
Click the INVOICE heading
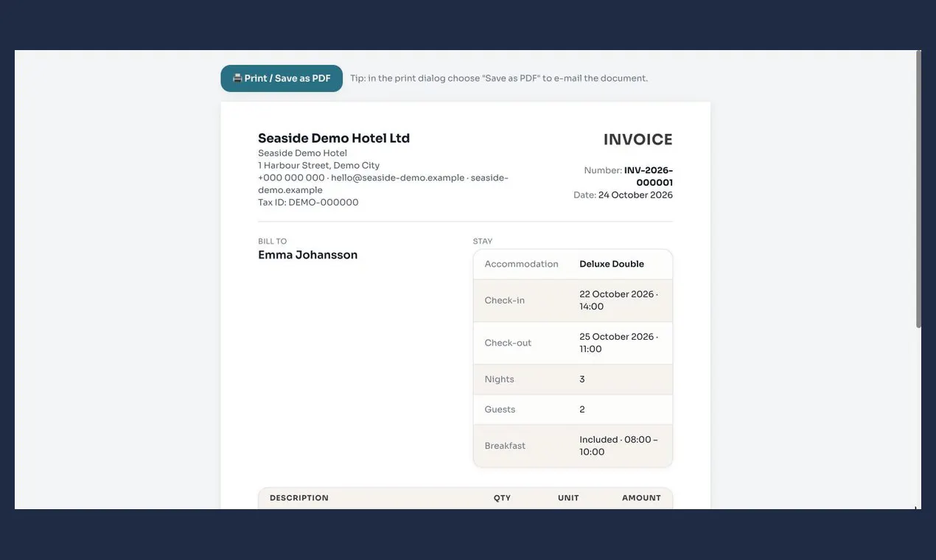pyautogui.click(x=638, y=139)
